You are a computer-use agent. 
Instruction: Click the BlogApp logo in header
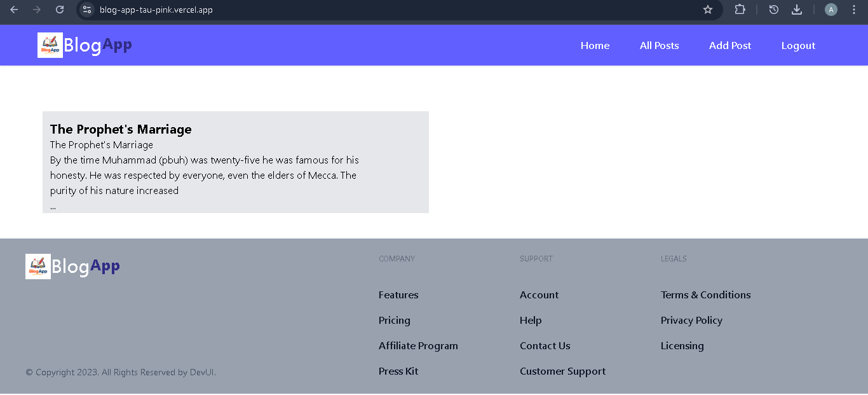click(x=85, y=45)
